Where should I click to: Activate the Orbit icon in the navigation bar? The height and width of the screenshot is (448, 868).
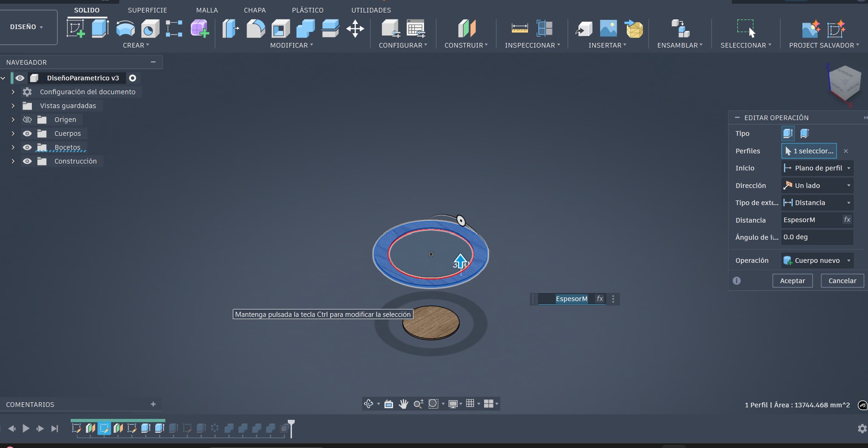[x=368, y=404]
